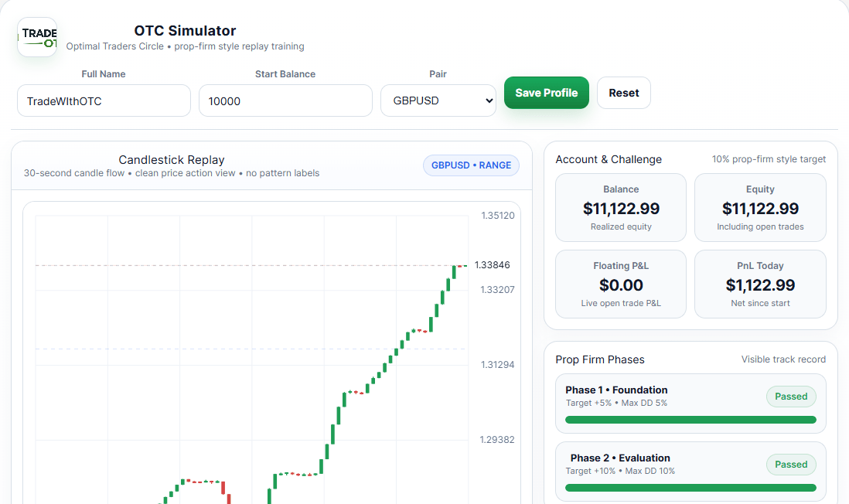
Task: Click the 10% prop-firm style target text
Action: coord(769,159)
